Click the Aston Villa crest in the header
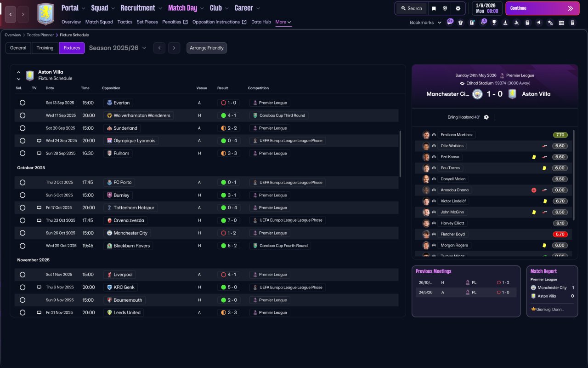 point(45,14)
